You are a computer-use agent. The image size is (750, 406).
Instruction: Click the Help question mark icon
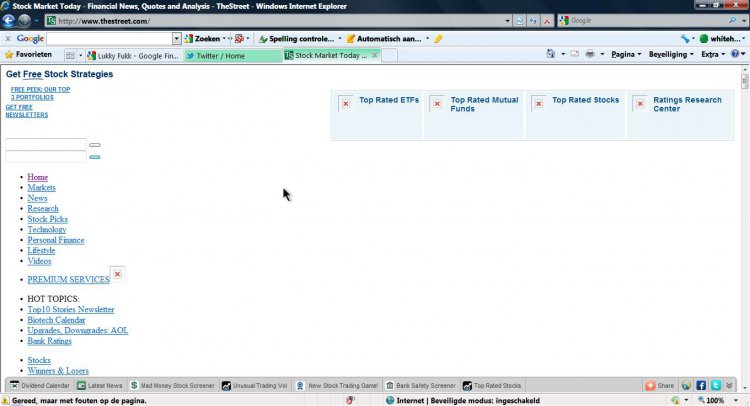click(x=735, y=54)
